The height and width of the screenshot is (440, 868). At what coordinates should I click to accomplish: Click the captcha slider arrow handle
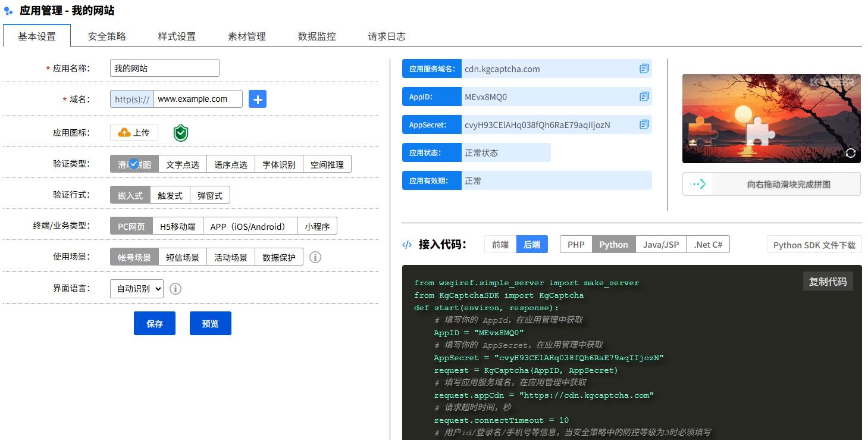pos(698,185)
